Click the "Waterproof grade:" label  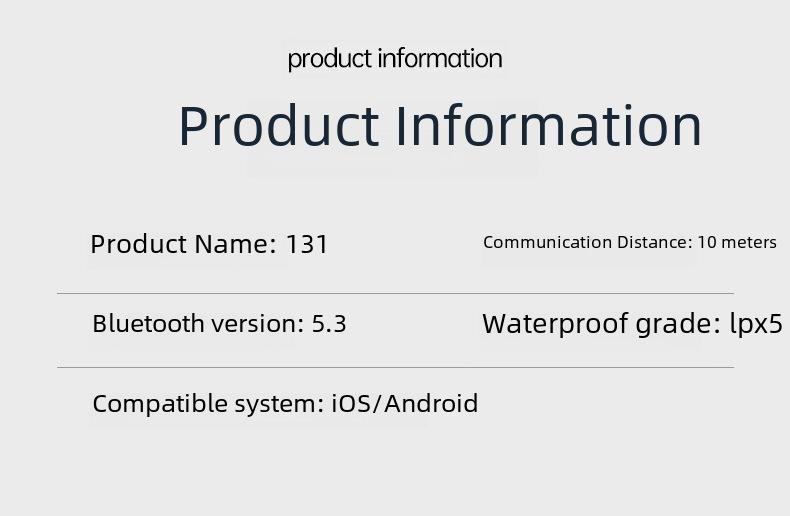coord(602,324)
